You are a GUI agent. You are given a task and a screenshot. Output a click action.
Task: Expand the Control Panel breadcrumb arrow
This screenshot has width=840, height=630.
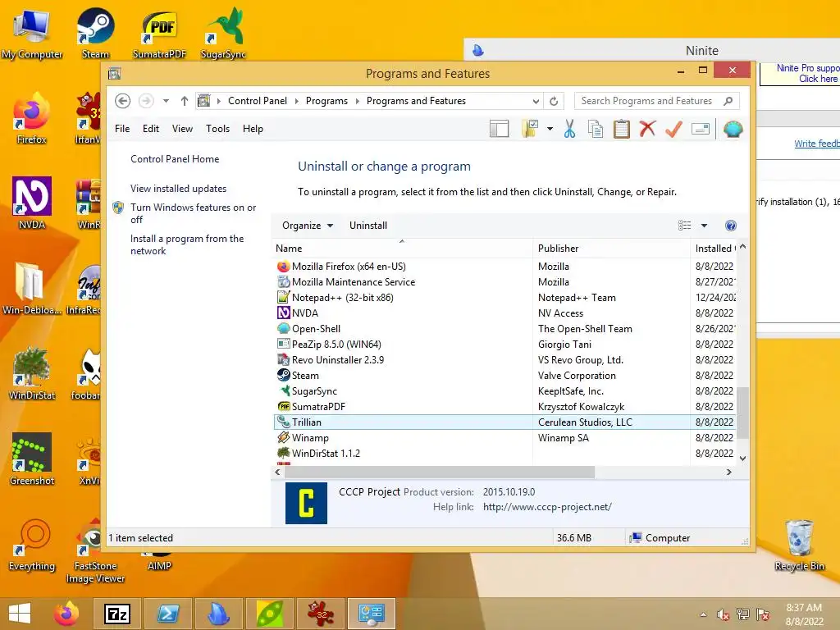point(297,101)
